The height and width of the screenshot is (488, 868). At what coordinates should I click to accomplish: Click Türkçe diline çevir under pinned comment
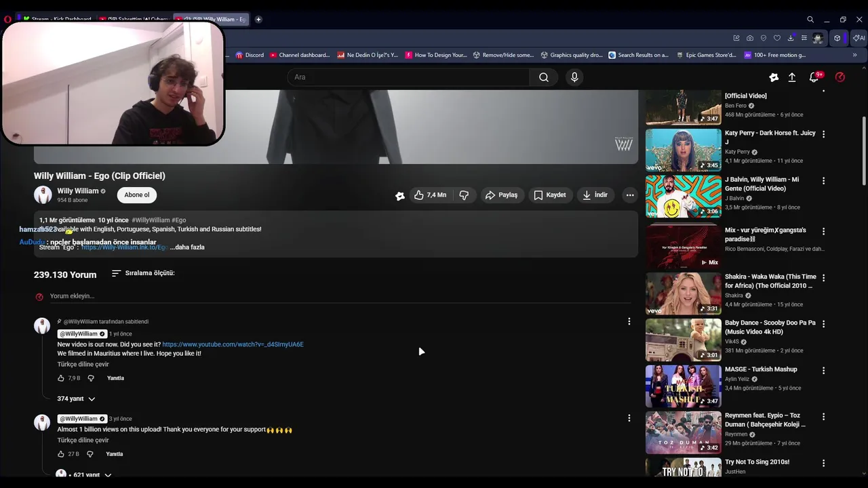[x=83, y=365]
